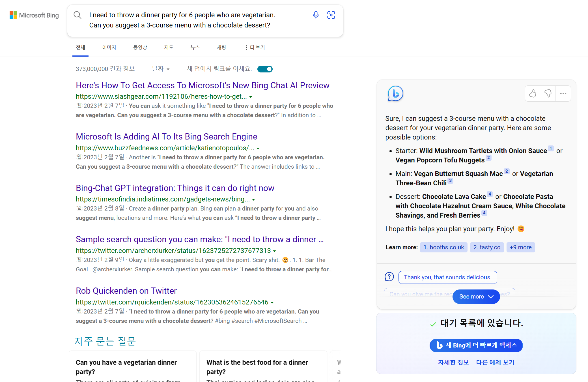Expand the slashgear URL dropdown arrow
This screenshot has width=588, height=382.
coord(251,97)
